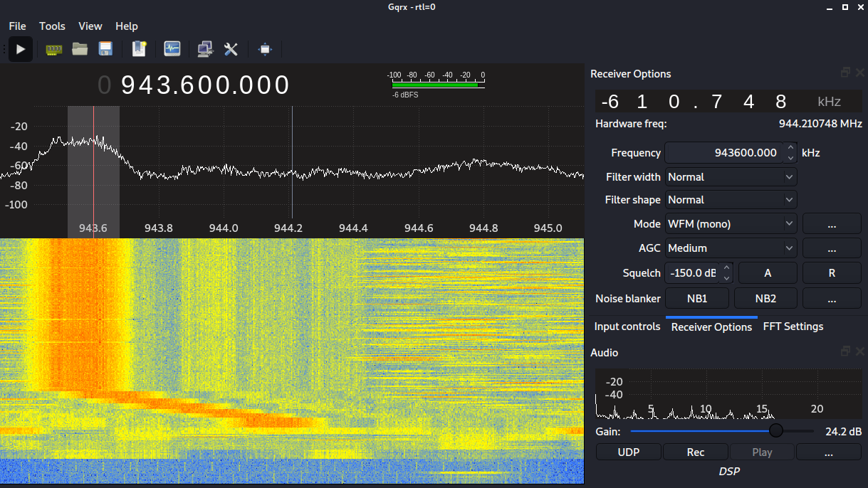The width and height of the screenshot is (868, 488).
Task: Click the audio spectrum plot
Action: (728, 394)
